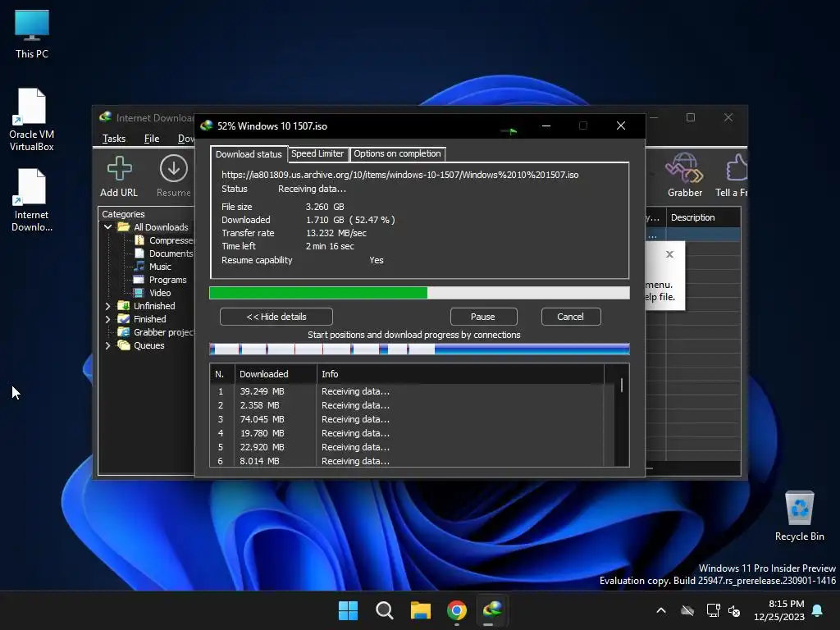
Task: Open the Windows Start menu
Action: tap(348, 610)
